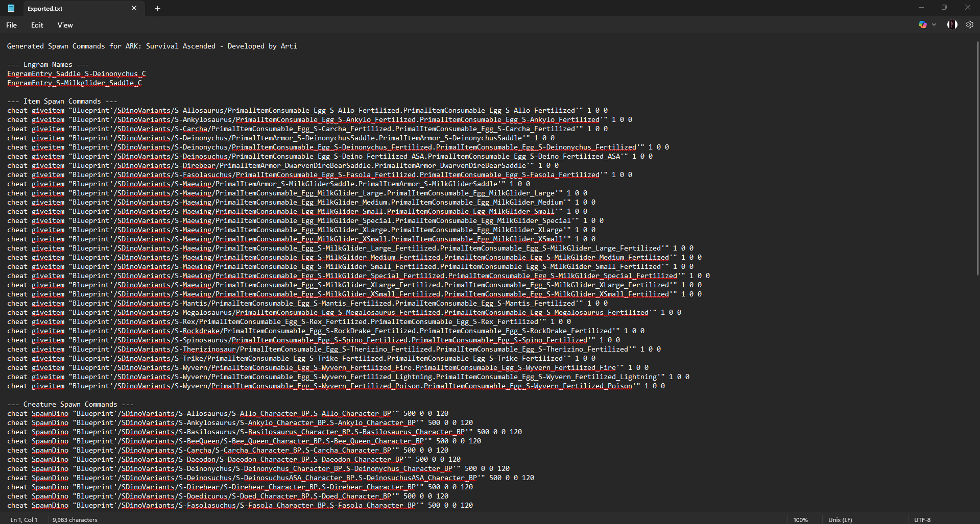The height and width of the screenshot is (524, 980).
Task: Click the S-Wyvern_Fertilized_Poison giveitem line
Action: pyautogui.click(x=336, y=386)
